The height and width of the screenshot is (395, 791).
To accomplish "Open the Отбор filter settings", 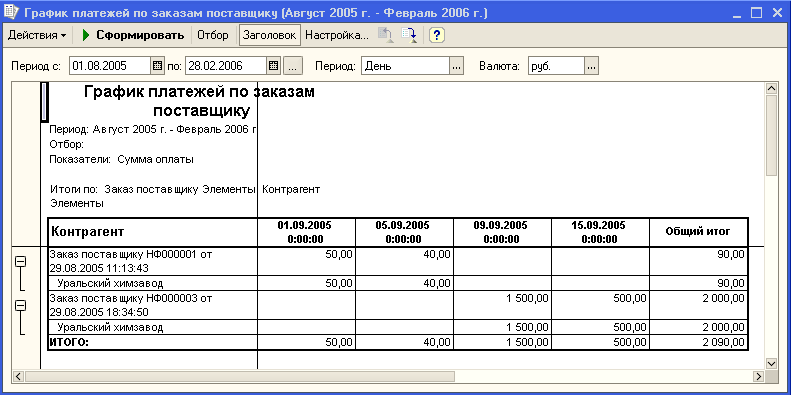I will [x=213, y=35].
